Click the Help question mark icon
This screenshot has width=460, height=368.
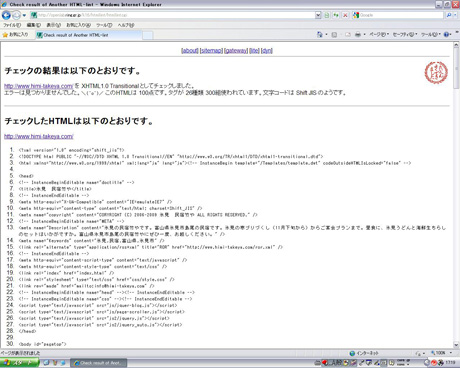click(446, 34)
